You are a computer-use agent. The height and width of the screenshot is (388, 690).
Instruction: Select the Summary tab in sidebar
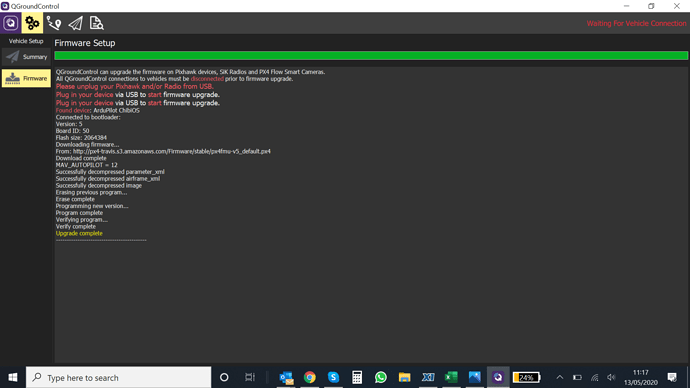pos(26,57)
